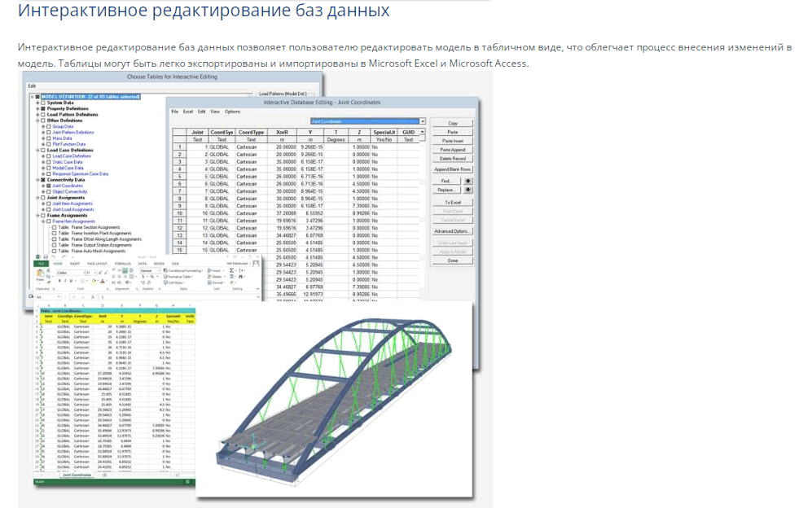Open the Excel menu in the database editor
This screenshot has width=812, height=508.
click(x=188, y=112)
